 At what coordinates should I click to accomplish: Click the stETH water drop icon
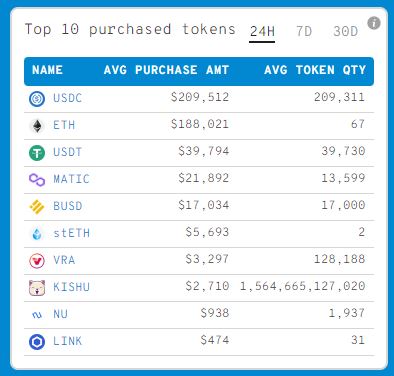[37, 234]
